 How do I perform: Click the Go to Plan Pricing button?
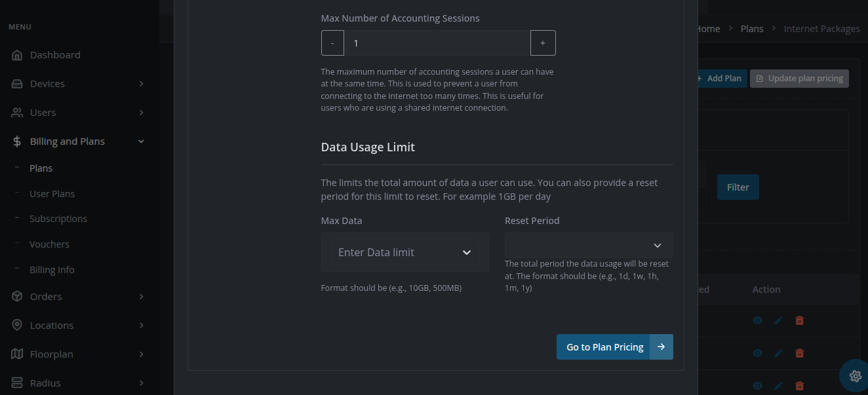pyautogui.click(x=614, y=347)
